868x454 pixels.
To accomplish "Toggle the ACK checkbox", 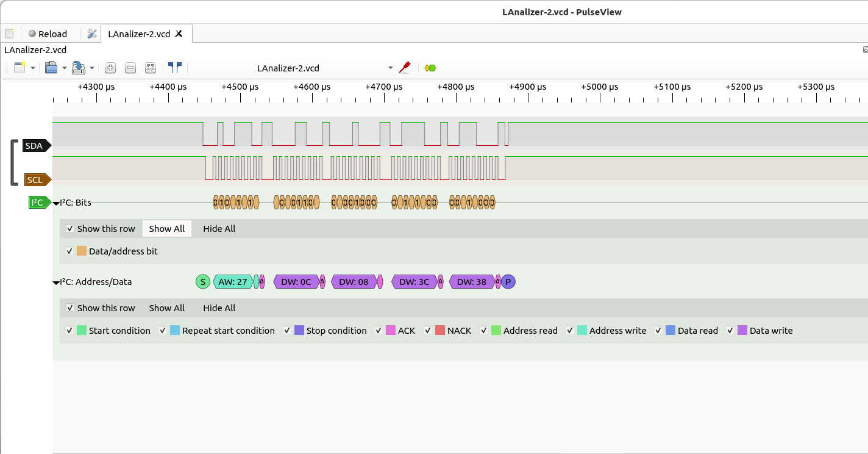I will 379,331.
